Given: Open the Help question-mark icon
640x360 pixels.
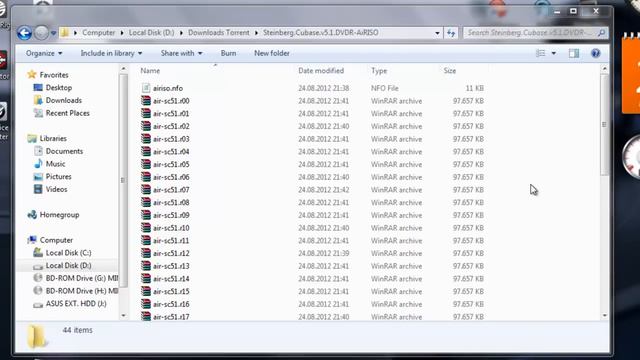Looking at the screenshot, I should click(x=596, y=53).
